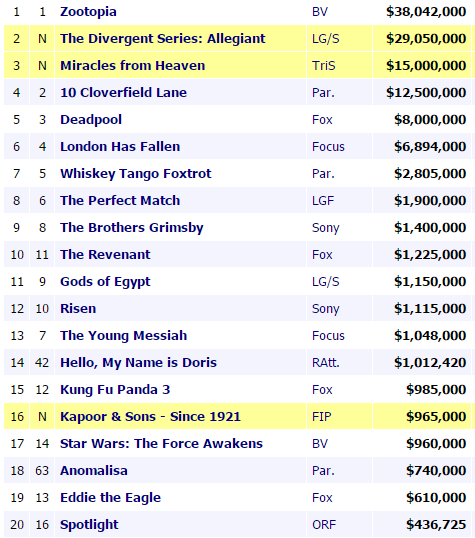Open the Spotlight movie link
475x538 pixels.
89,525
